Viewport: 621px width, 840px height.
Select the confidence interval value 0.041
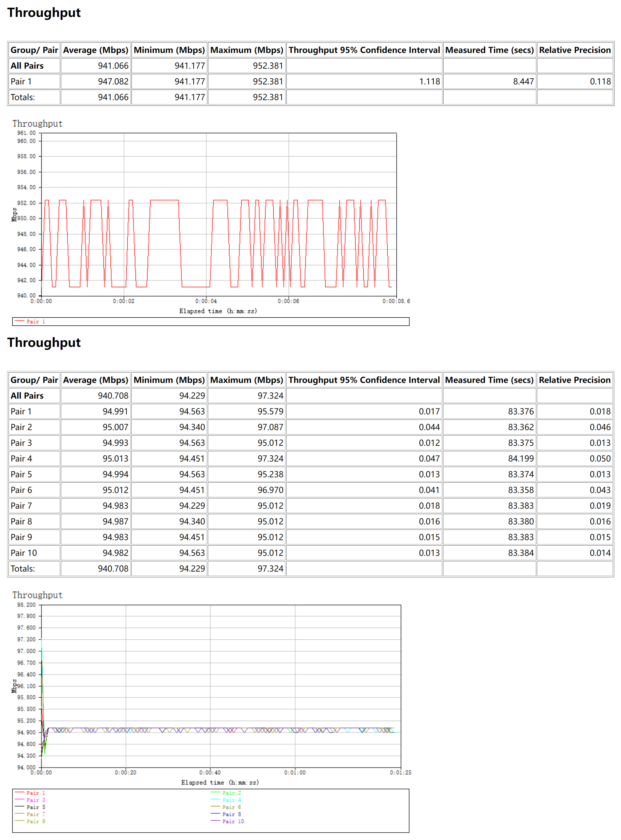point(429,490)
